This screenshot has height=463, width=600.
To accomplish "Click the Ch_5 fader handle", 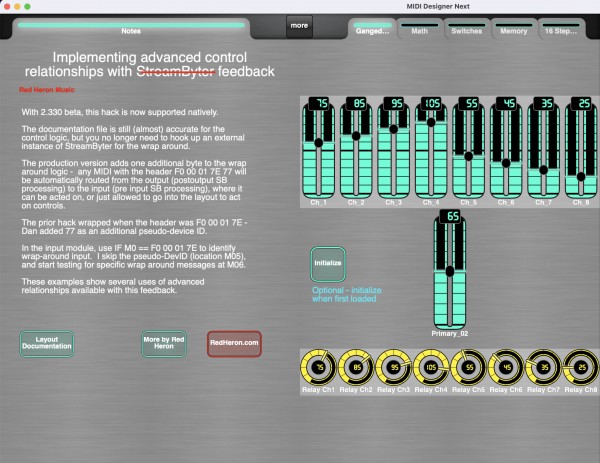I will pos(468,156).
